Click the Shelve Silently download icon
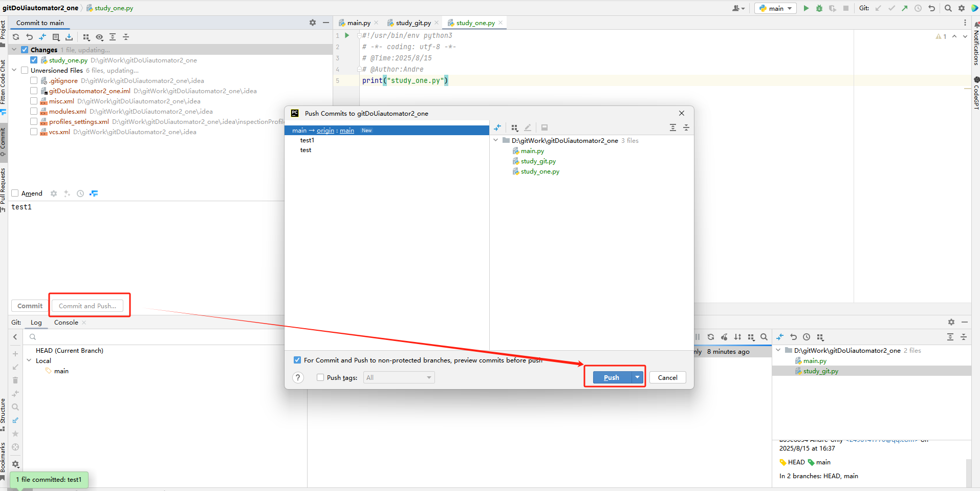Image resolution: width=980 pixels, height=491 pixels. 69,37
